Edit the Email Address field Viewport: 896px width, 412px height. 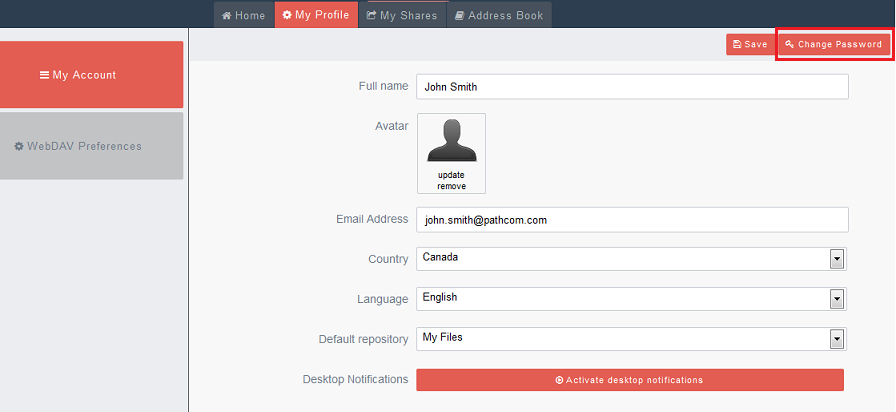tap(632, 220)
